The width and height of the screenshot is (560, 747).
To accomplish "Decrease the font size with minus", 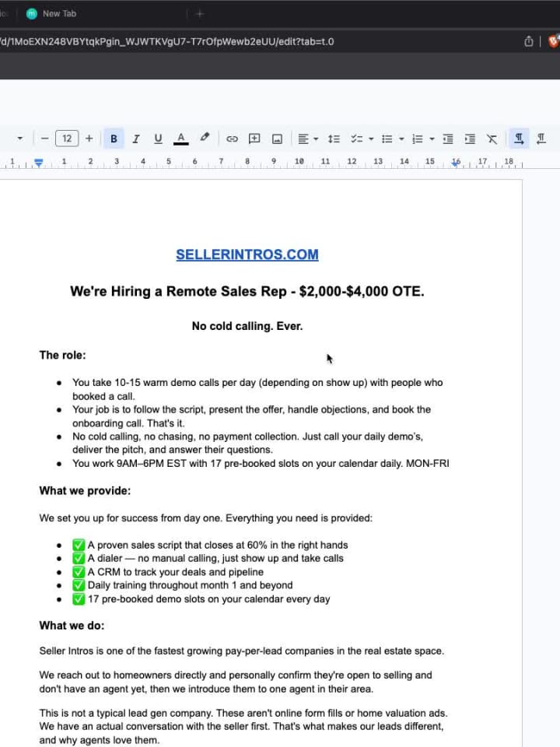I will 45,139.
